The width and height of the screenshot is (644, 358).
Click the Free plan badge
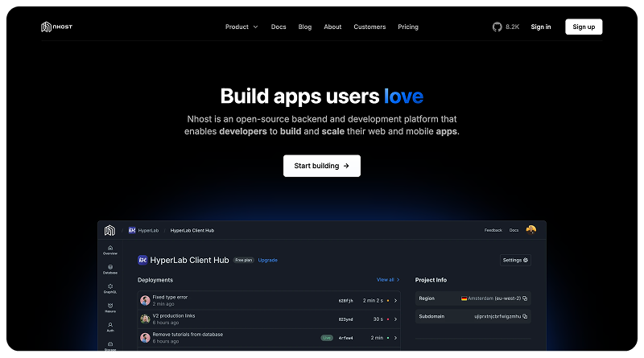pyautogui.click(x=244, y=260)
